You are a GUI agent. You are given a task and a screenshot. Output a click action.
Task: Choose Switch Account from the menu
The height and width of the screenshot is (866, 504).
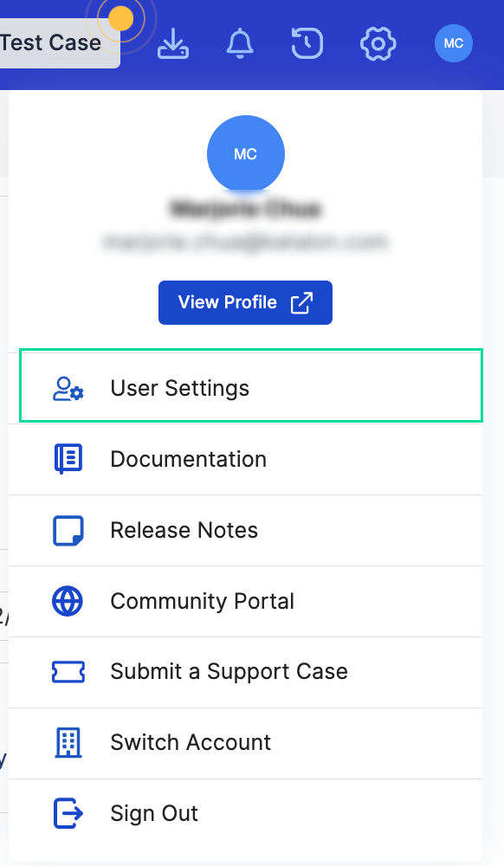(191, 742)
